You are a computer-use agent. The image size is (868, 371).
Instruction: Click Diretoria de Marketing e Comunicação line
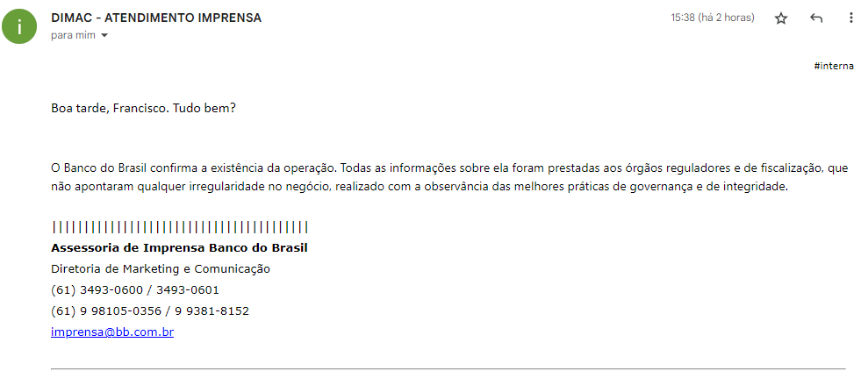click(x=161, y=269)
